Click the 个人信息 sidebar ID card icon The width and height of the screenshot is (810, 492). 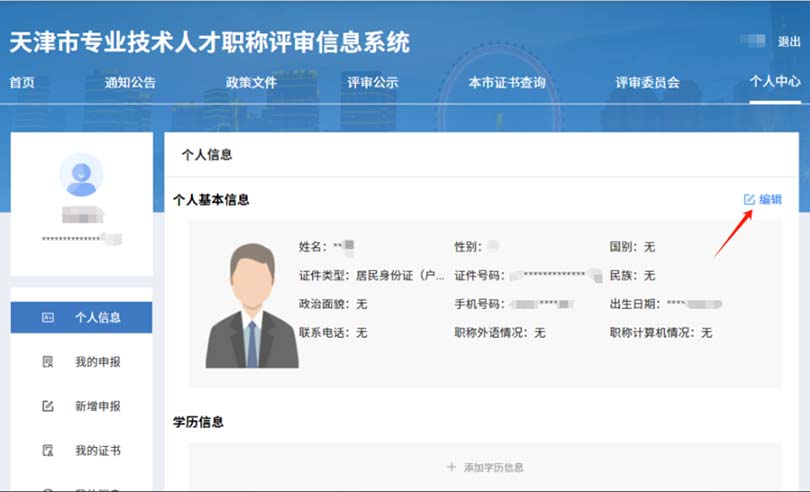coord(47,318)
